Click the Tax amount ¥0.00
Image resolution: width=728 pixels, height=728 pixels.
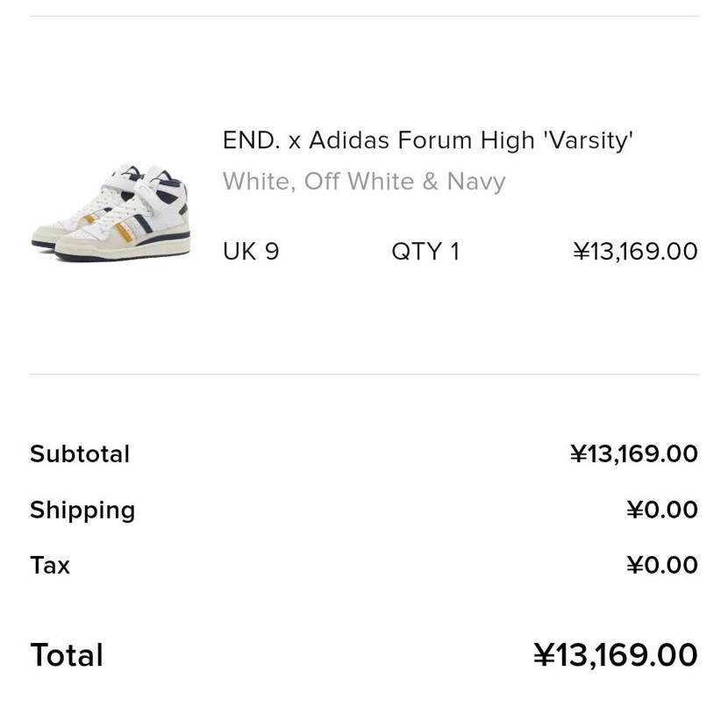(662, 565)
